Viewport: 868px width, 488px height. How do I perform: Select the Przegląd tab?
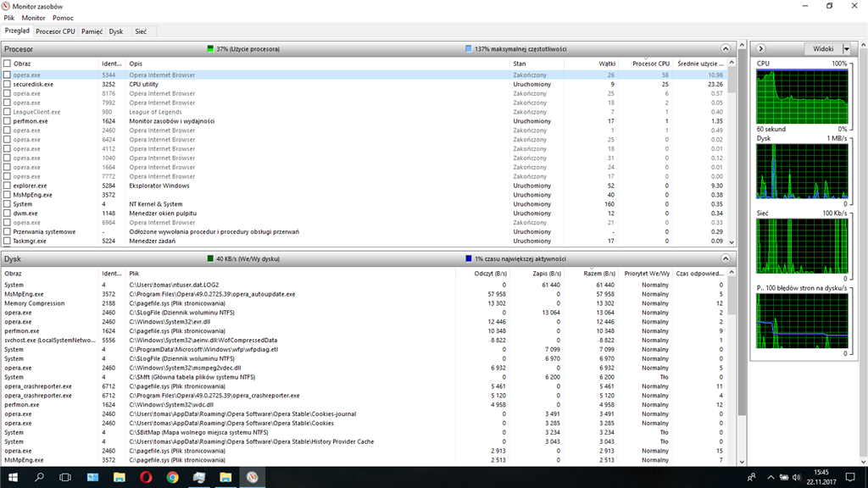(x=17, y=31)
